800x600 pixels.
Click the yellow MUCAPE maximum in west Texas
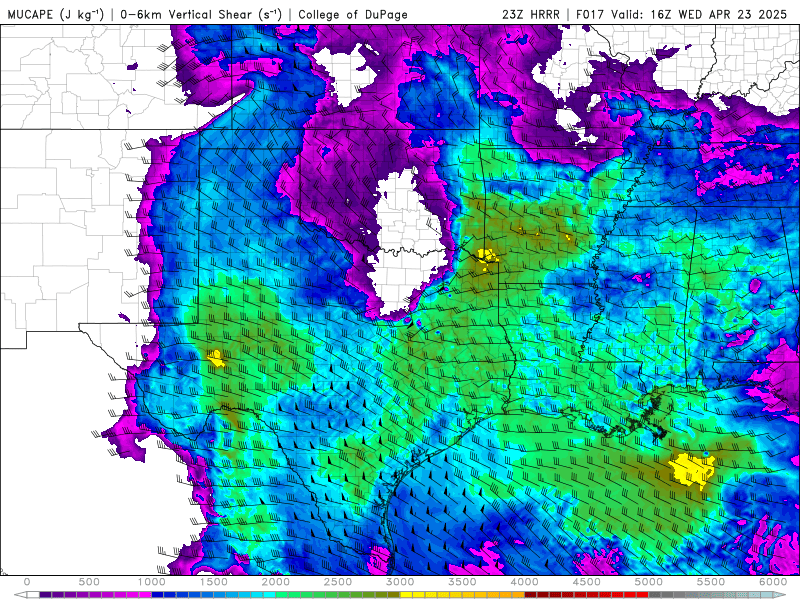coord(216,358)
